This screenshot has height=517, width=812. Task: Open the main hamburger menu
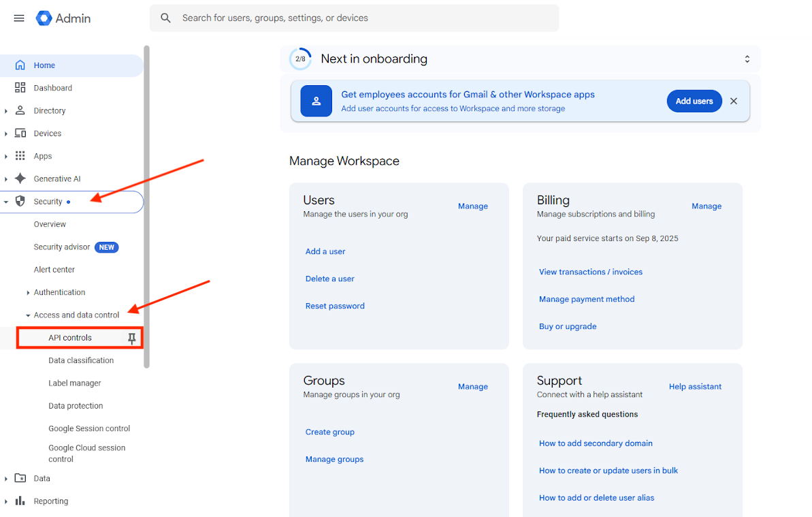(19, 18)
